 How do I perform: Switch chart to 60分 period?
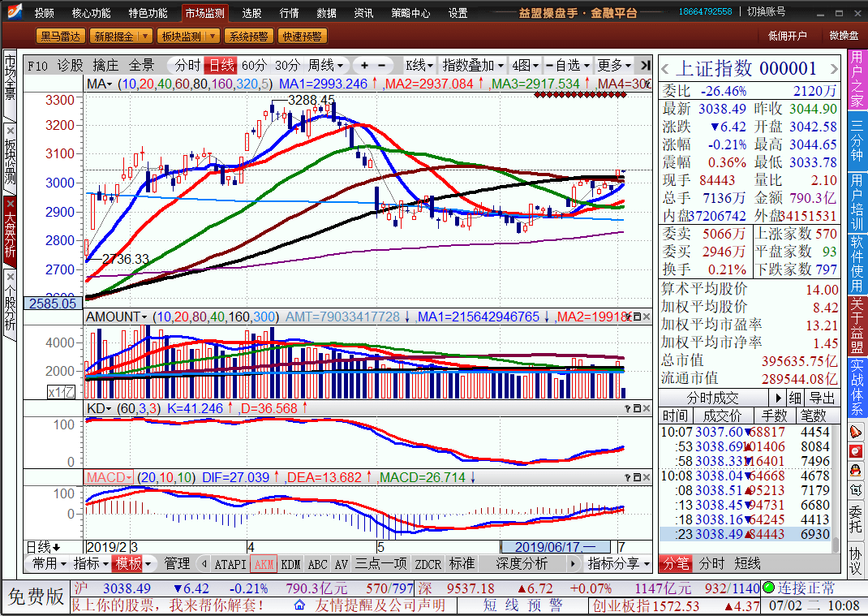pos(254,66)
